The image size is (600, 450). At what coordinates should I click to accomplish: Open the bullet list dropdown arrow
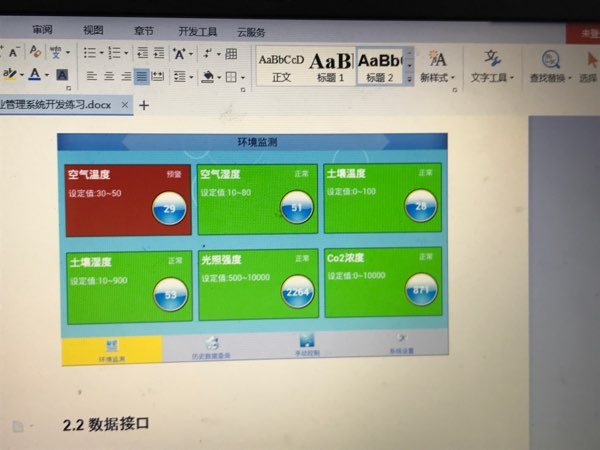tap(102, 53)
